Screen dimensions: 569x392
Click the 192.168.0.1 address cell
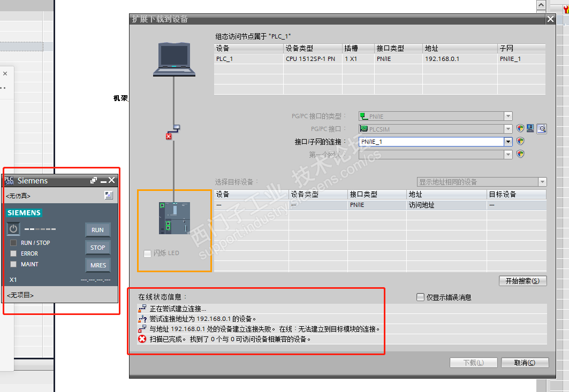tap(460, 59)
